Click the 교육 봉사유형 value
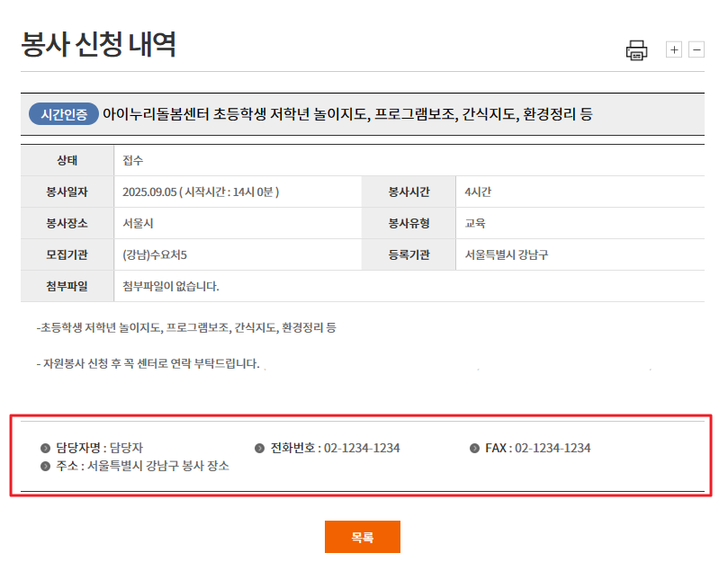Image resolution: width=728 pixels, height=571 pixels. pos(475,223)
